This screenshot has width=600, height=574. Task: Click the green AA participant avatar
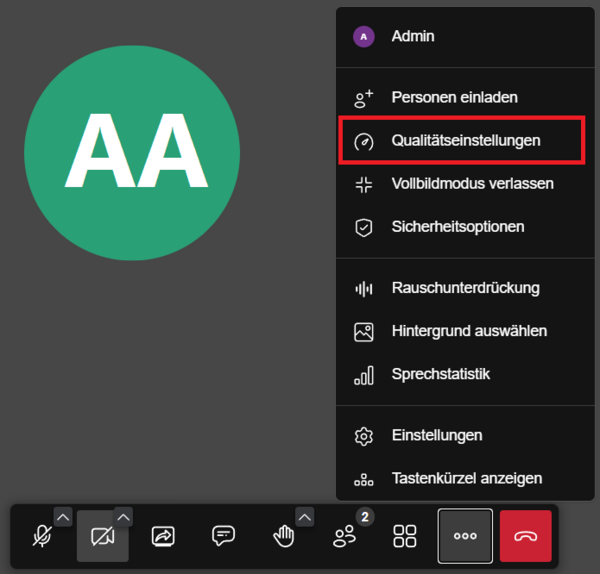132,153
